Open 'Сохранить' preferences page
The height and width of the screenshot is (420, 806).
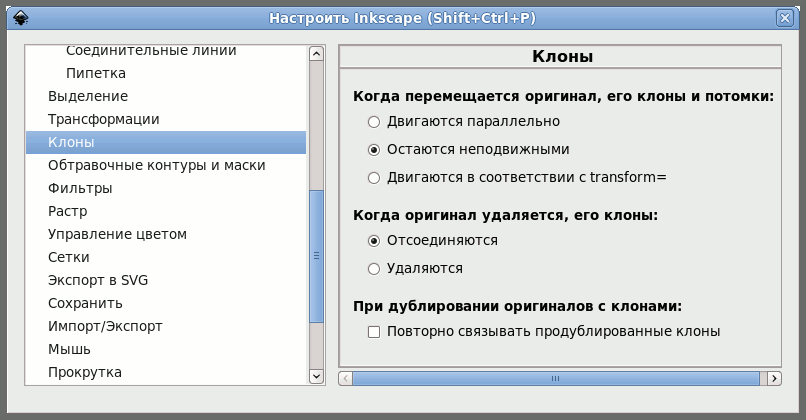point(166,303)
